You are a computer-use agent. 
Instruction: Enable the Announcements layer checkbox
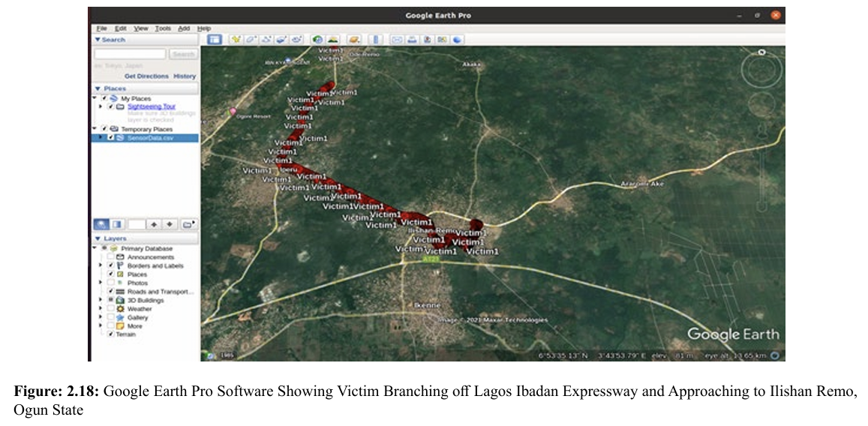(x=110, y=257)
